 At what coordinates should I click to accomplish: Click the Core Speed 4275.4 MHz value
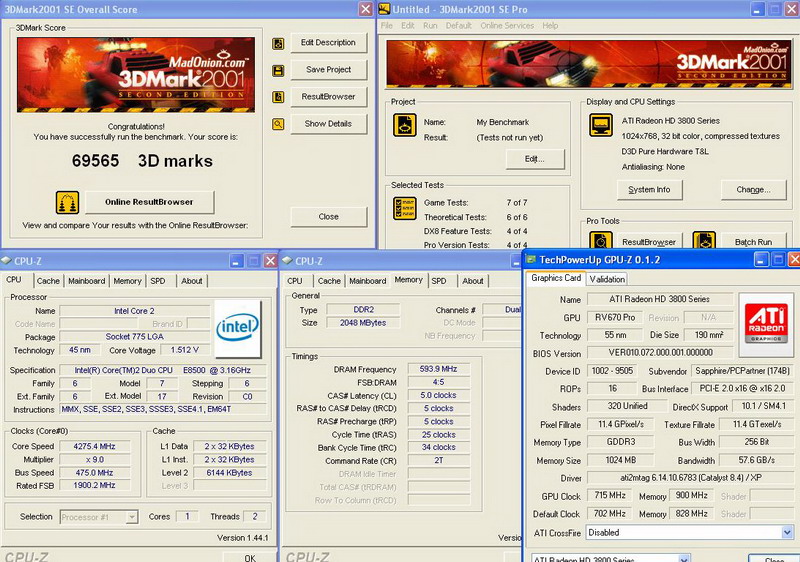click(x=94, y=446)
